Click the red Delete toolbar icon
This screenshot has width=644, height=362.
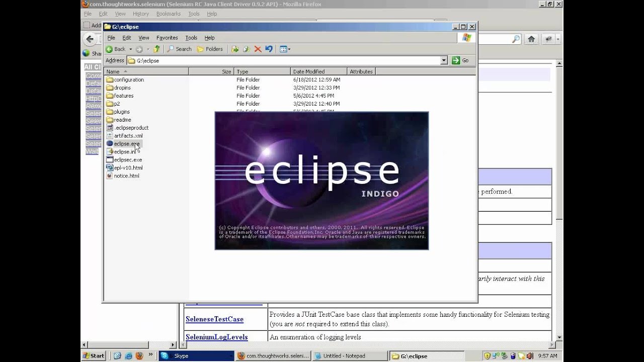coord(258,49)
